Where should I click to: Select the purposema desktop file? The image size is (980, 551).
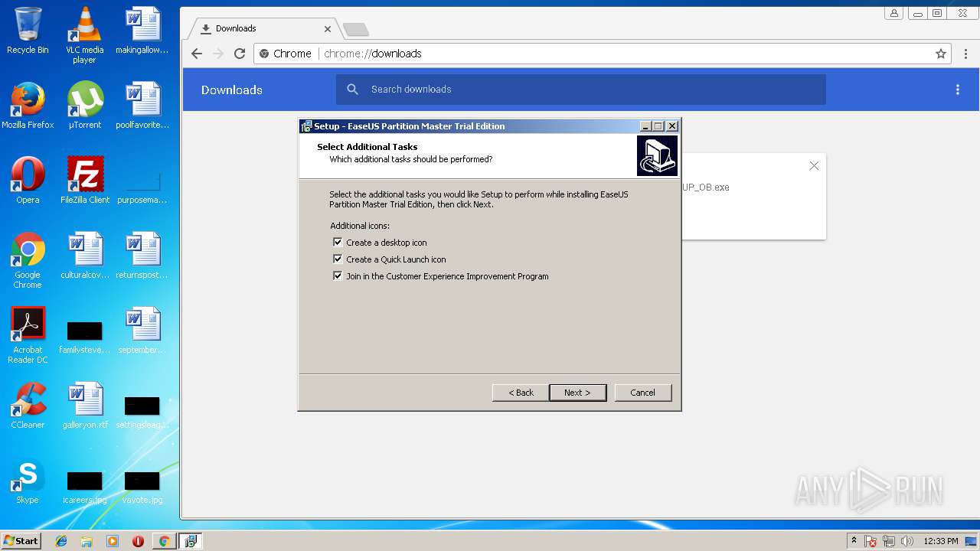(142, 187)
